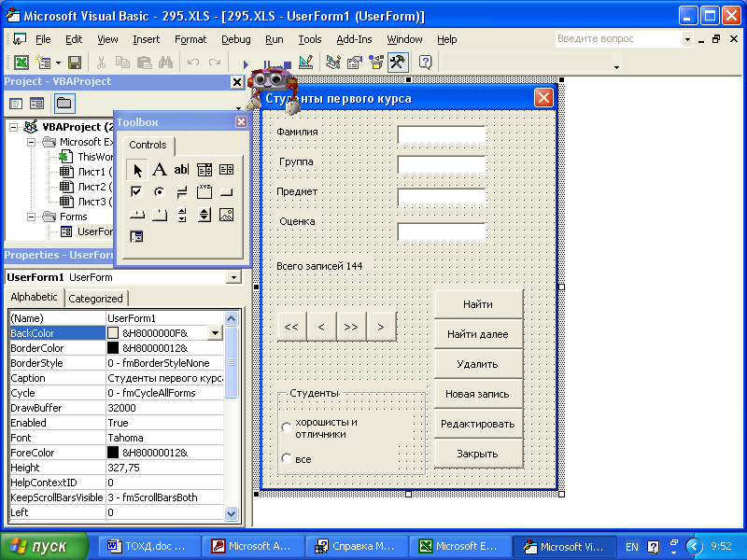Switch to the Alphabetic properties tab

[34, 297]
